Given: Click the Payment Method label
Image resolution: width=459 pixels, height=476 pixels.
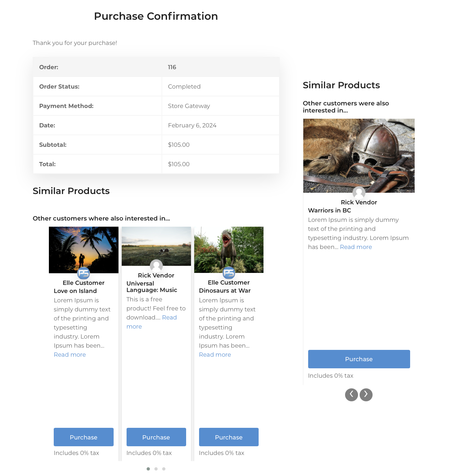Looking at the screenshot, I should (x=66, y=106).
